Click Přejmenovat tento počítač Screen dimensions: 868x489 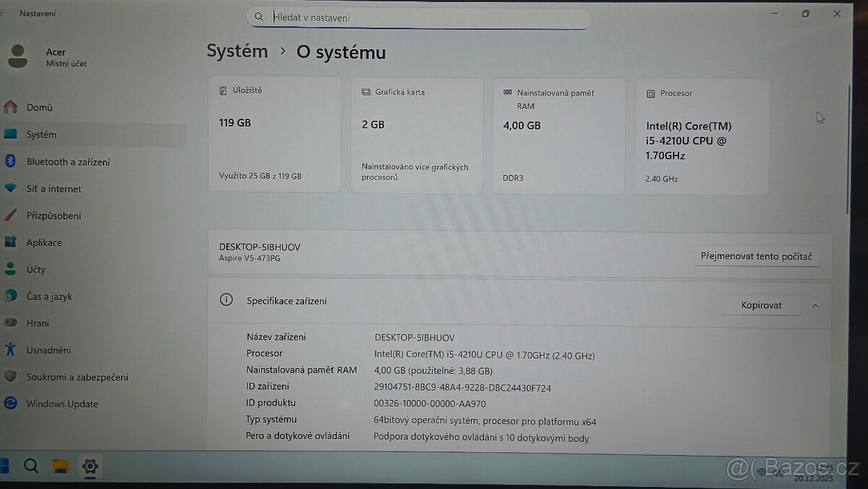click(757, 255)
